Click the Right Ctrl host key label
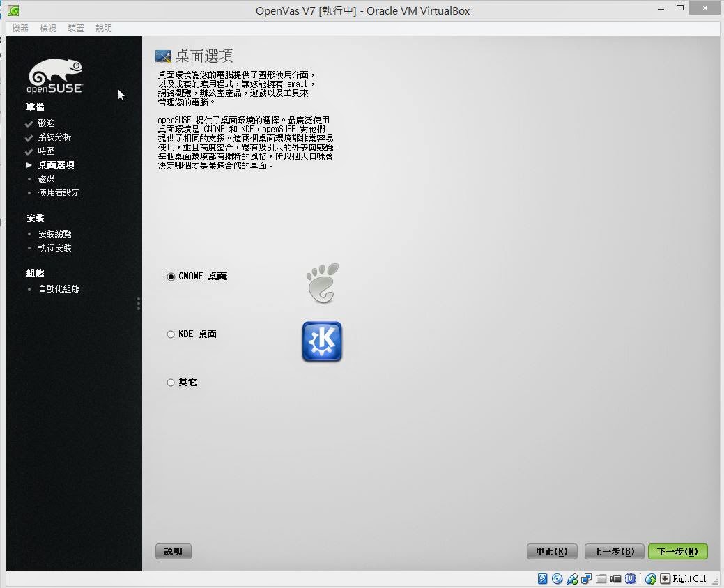The height and width of the screenshot is (588, 724). pyautogui.click(x=689, y=579)
